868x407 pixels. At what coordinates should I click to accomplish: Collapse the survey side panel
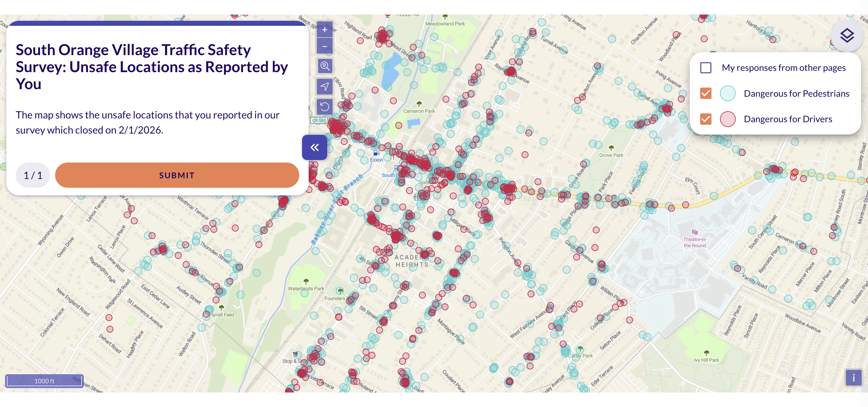[314, 147]
